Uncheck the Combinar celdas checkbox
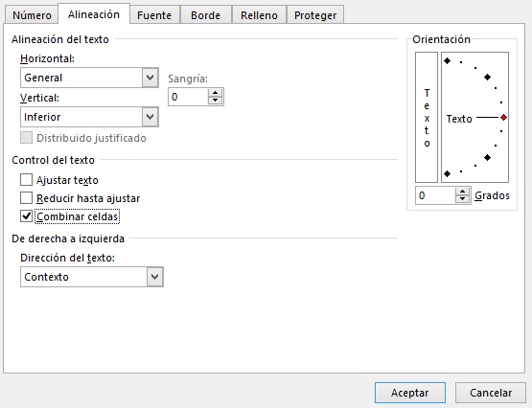532x408 pixels. 27,216
